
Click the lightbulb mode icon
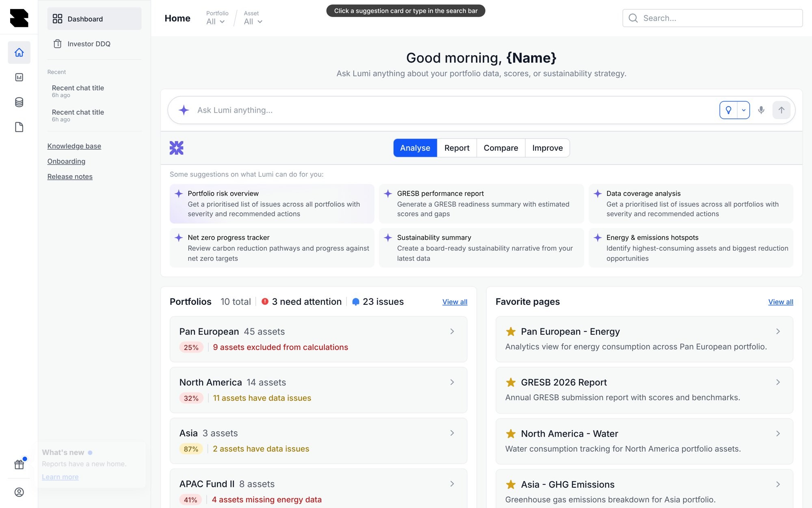coord(729,110)
